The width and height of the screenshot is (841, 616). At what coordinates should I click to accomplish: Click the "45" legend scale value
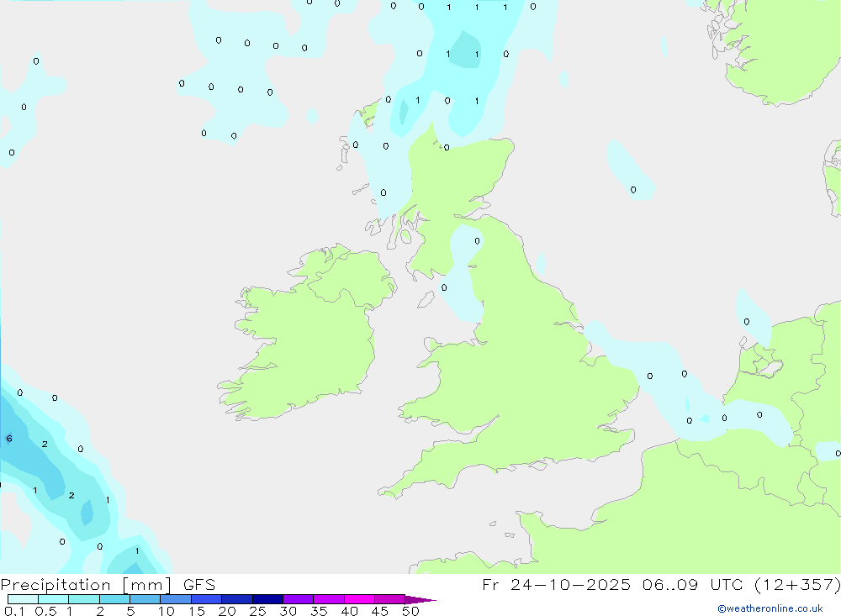(x=380, y=611)
